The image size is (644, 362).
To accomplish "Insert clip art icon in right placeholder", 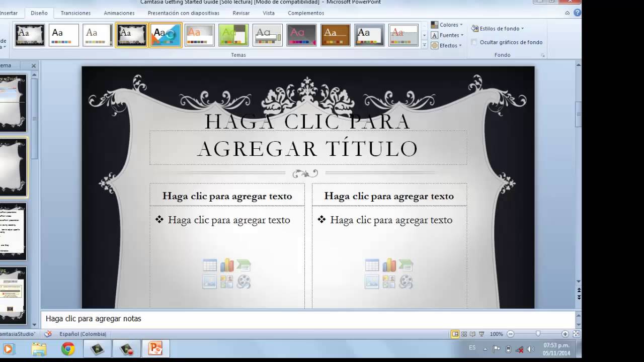I will point(389,282).
